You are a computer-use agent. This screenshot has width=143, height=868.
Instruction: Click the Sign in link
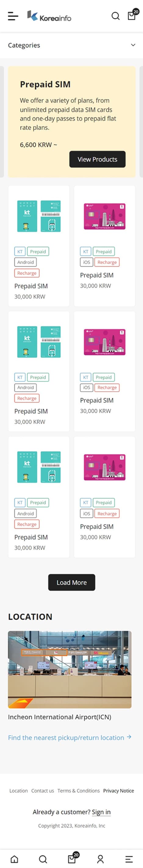pyautogui.click(x=101, y=812)
